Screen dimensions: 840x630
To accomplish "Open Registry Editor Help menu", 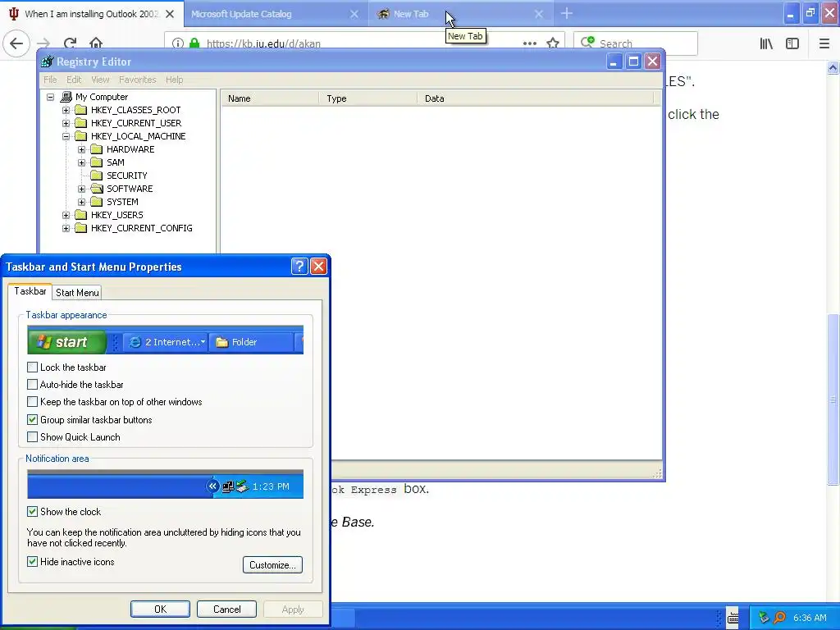I will click(x=174, y=80).
